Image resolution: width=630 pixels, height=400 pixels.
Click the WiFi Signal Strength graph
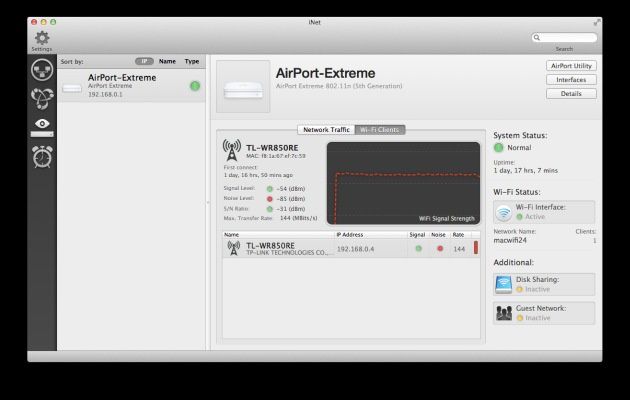coord(403,183)
